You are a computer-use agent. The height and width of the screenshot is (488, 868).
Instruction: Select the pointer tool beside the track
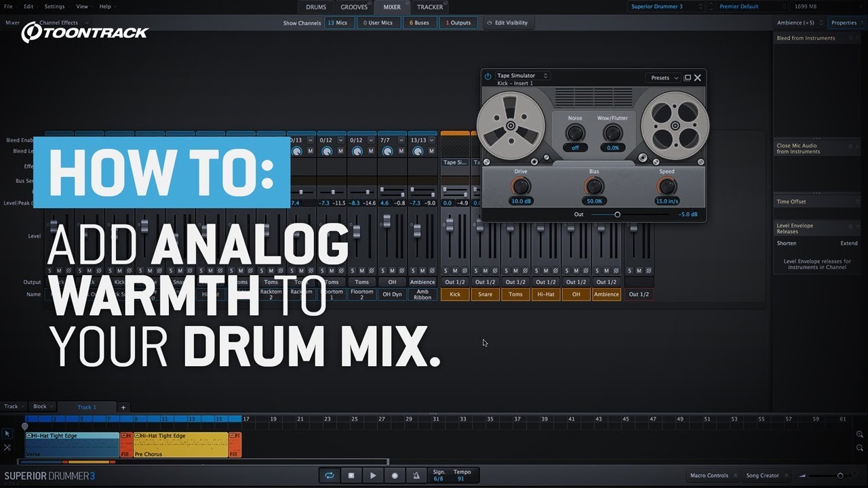7,434
